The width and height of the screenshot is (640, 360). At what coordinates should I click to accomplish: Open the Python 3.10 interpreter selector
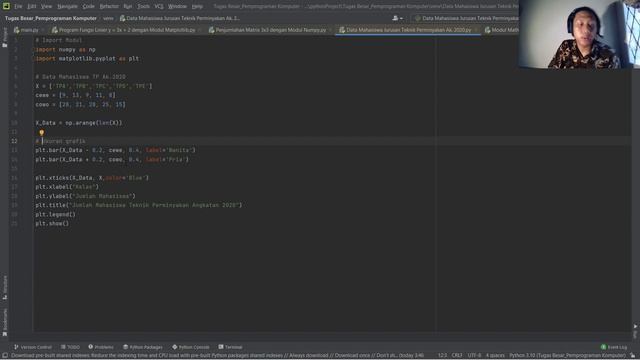(567, 356)
